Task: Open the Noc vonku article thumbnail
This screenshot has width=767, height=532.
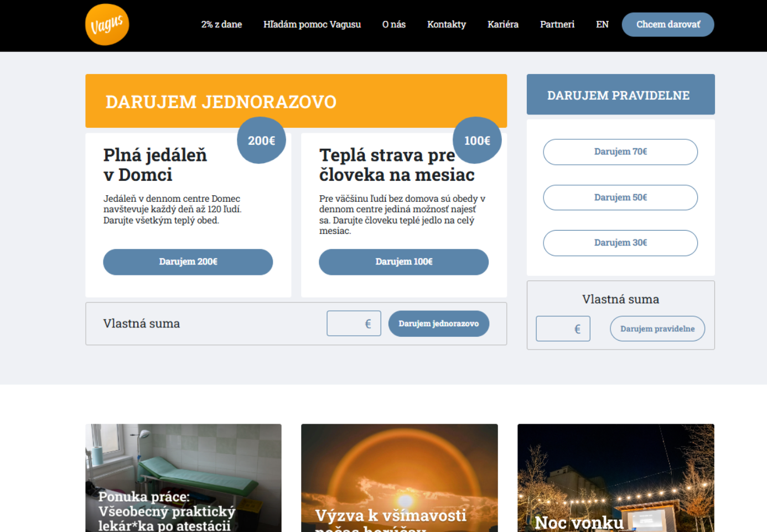Action: (616, 478)
